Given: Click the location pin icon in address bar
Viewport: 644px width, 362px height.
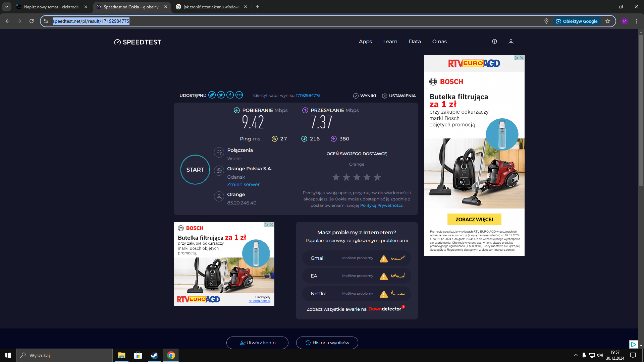Looking at the screenshot, I should [546, 21].
